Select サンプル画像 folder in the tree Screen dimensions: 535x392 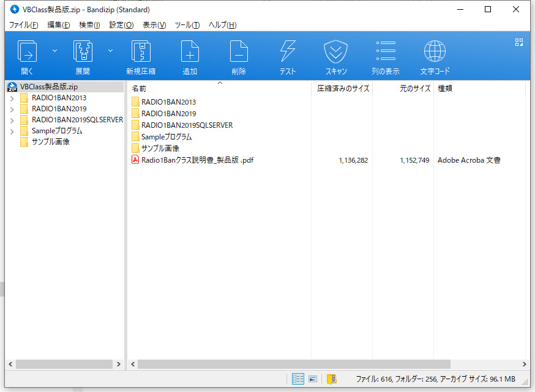(51, 141)
